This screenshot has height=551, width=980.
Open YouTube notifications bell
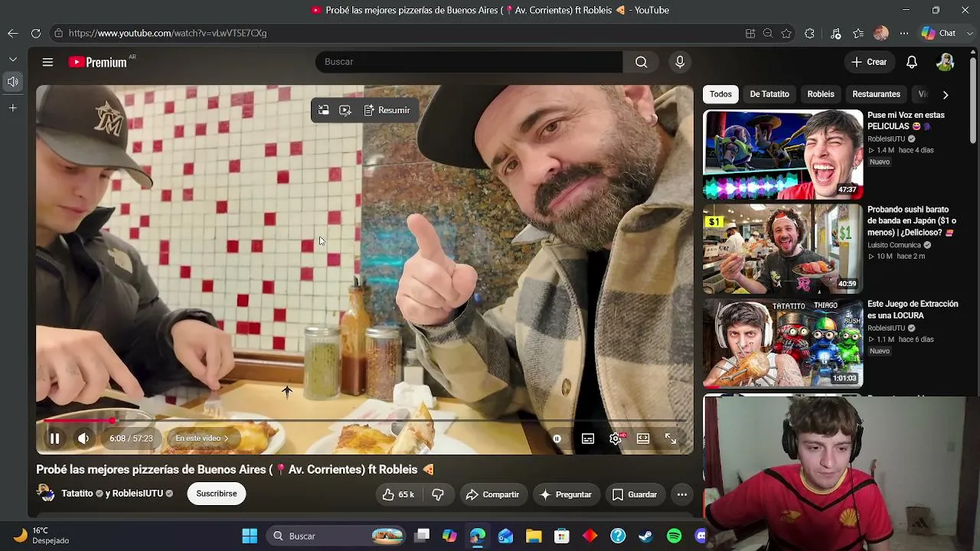point(912,62)
